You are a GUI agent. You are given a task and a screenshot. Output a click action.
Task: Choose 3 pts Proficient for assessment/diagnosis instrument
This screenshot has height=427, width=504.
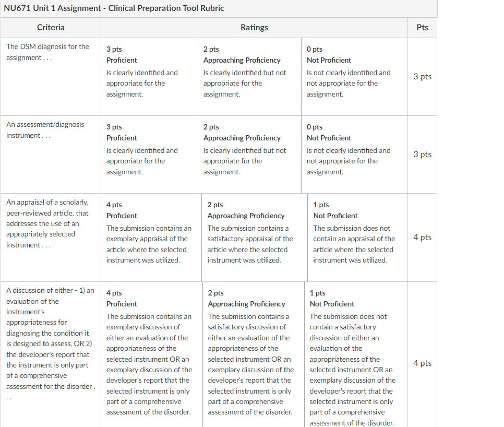coord(149,155)
